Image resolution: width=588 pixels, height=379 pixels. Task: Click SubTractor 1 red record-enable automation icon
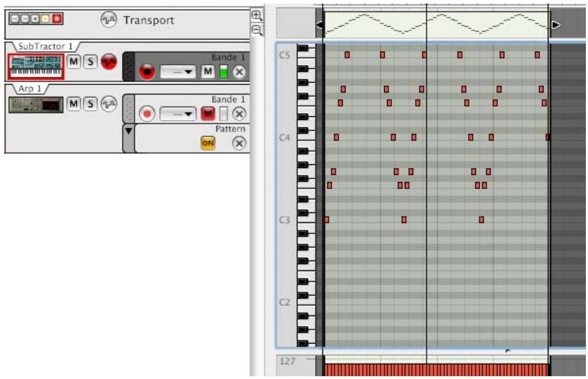coord(109,61)
